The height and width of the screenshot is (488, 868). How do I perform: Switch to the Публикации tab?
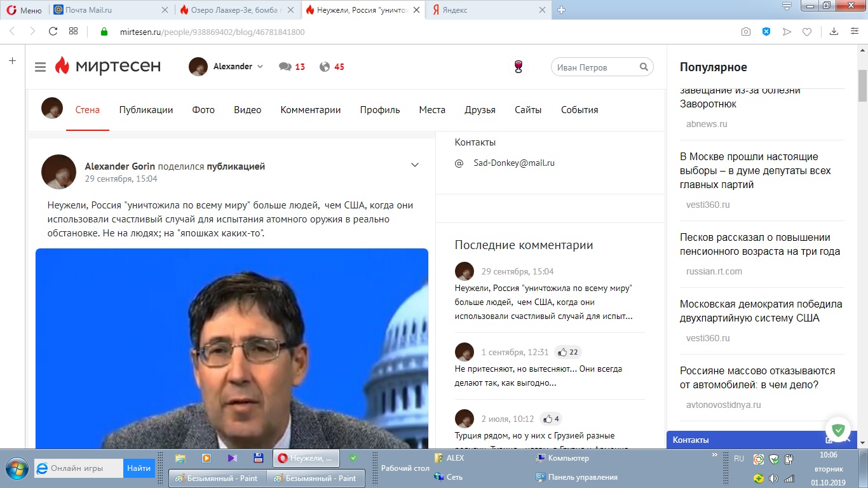146,110
